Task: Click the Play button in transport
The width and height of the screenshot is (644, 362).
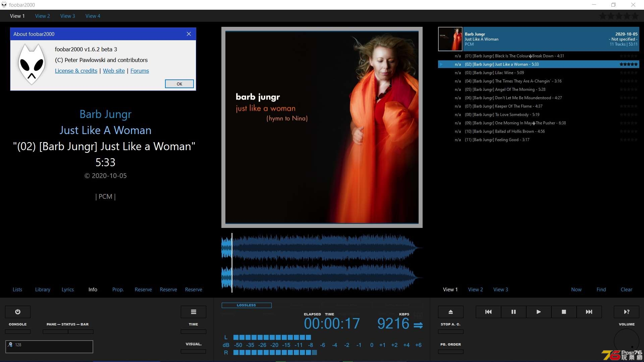Action: pos(539,312)
